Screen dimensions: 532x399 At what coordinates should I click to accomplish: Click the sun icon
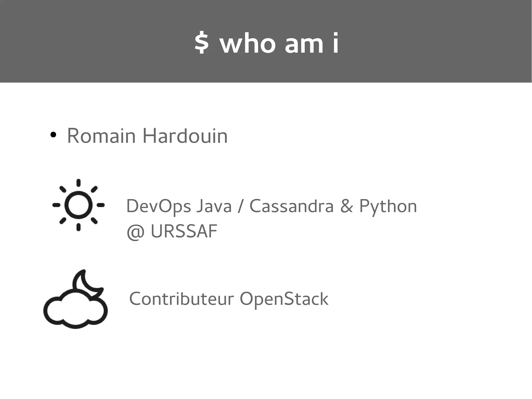coord(78,205)
